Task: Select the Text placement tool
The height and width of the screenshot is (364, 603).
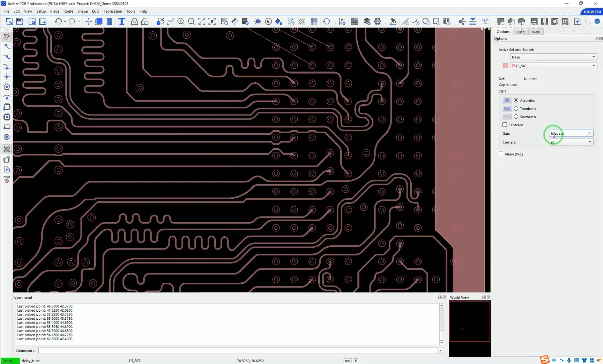Action: 121,21
